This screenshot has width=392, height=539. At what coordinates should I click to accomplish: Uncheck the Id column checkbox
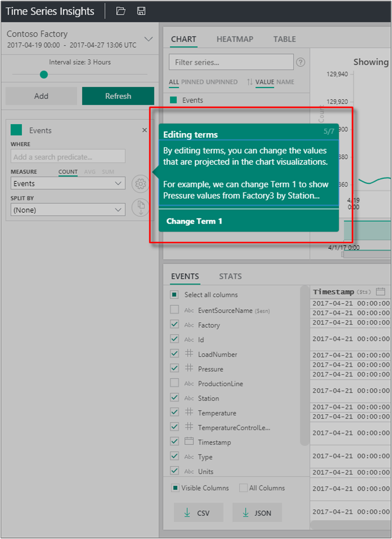click(174, 339)
